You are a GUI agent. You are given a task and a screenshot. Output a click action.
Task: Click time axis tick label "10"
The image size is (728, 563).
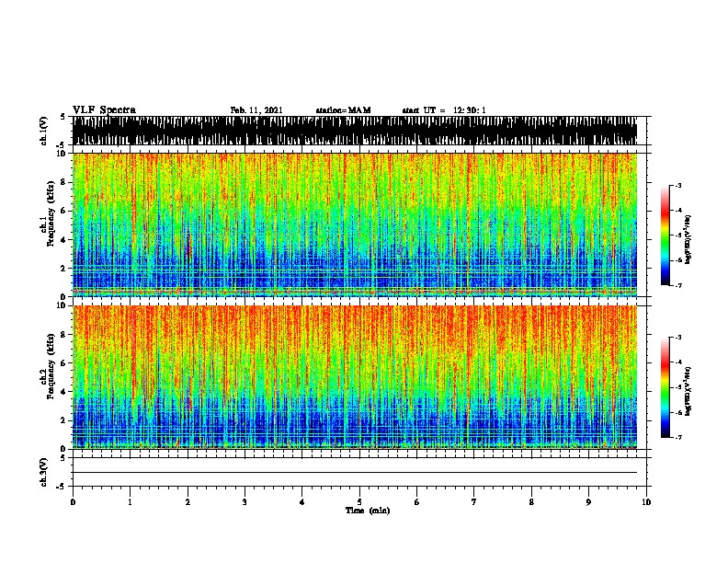point(646,502)
